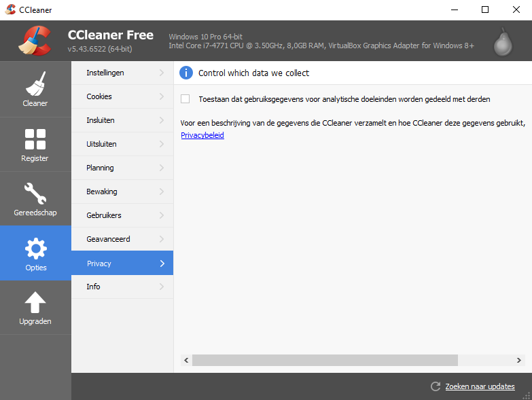Expand the Geavanceerd chevron arrow
The height and width of the screenshot is (400, 532).
point(162,239)
